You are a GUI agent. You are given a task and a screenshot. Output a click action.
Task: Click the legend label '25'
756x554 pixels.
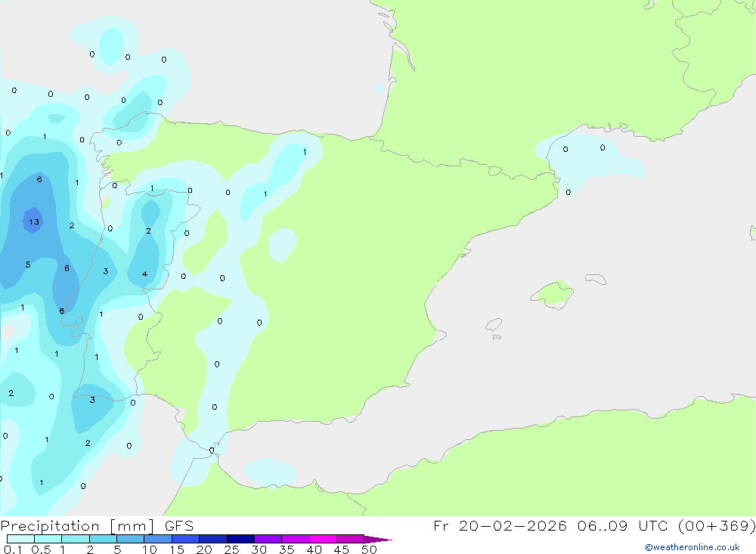[231, 549]
